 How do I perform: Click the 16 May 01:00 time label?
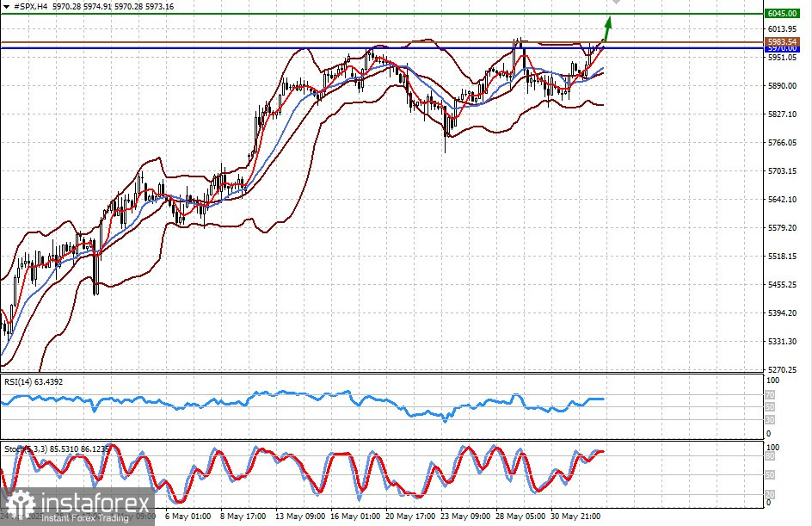pos(354,517)
